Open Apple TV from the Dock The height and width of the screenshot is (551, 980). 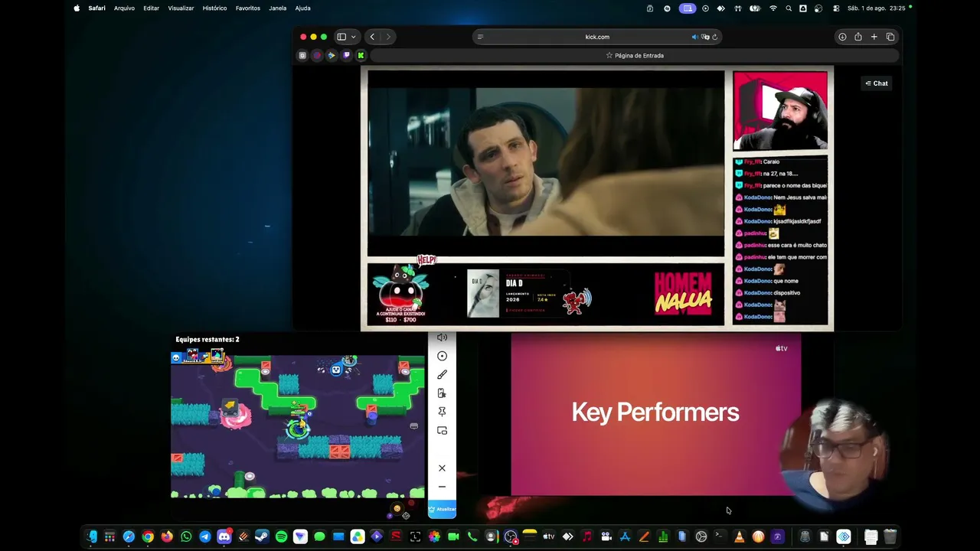548,536
